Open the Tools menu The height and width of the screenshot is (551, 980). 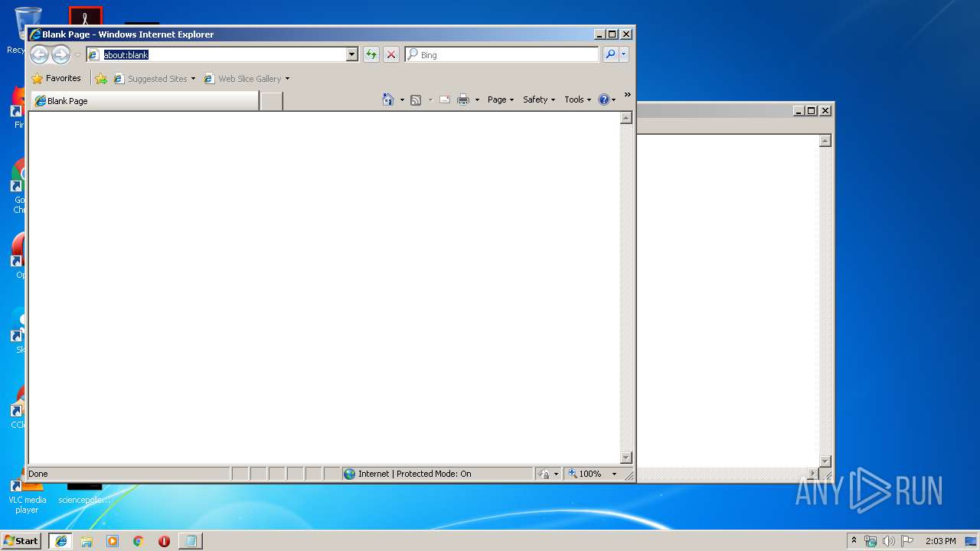coord(578,99)
